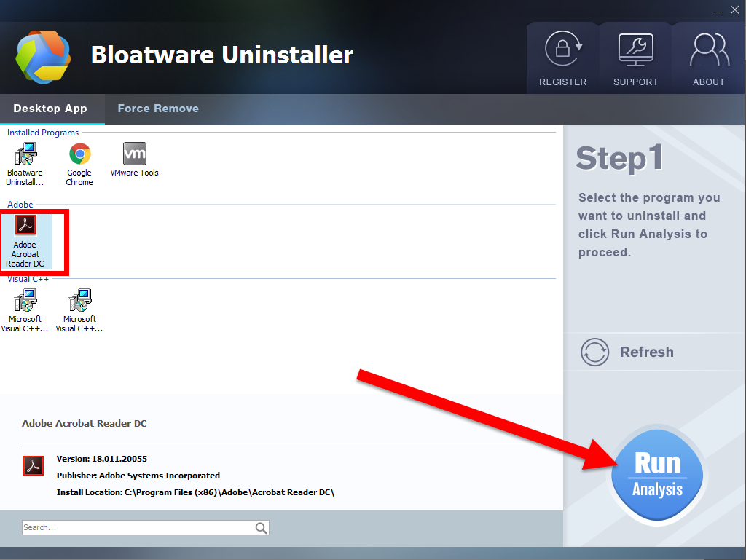The width and height of the screenshot is (746, 560).
Task: Click the Adobe Acrobat Reader DC details title
Action: pyautogui.click(x=85, y=424)
